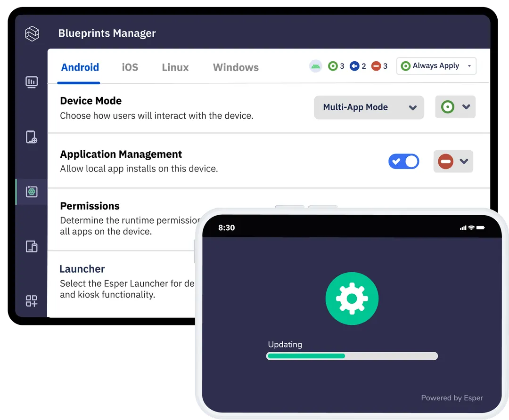The height and width of the screenshot is (420, 509).
Task: Expand Application Management apply-state dropdown
Action: click(x=453, y=162)
